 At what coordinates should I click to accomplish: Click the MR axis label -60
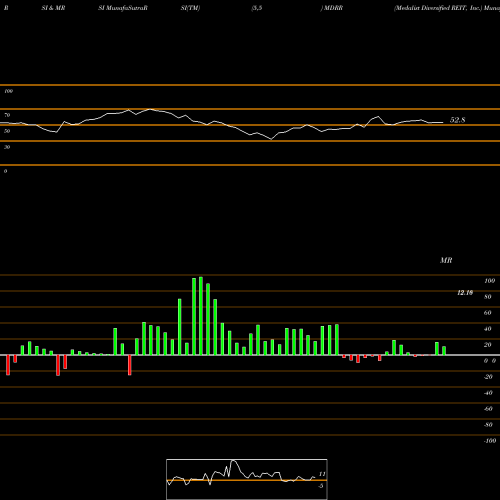pyautogui.click(x=488, y=409)
